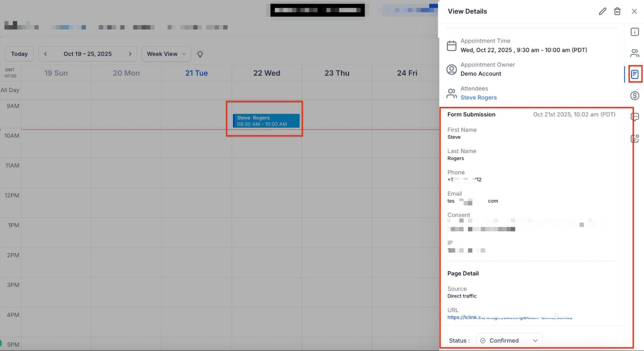Open the notes sidebar icon
Screen dimensions: 644x351
click(634, 138)
